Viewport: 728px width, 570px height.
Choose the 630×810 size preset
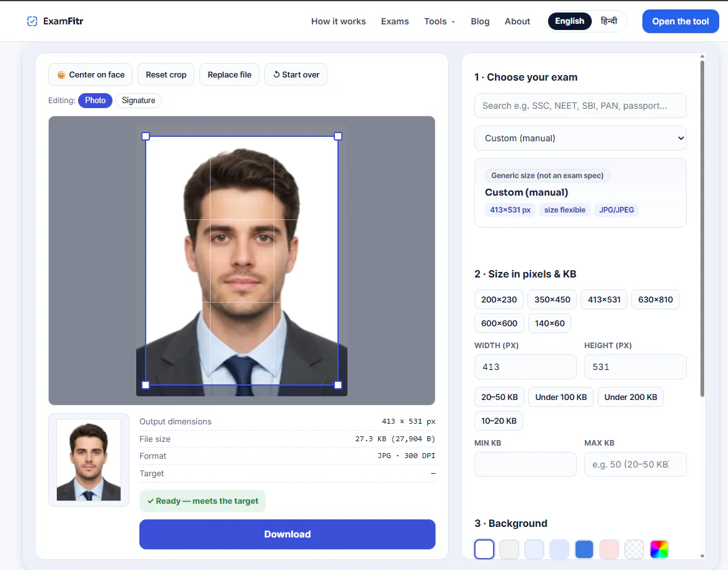[656, 299]
